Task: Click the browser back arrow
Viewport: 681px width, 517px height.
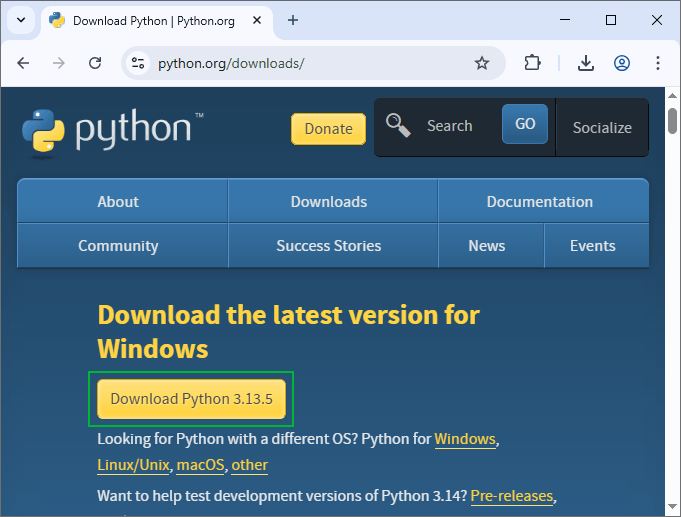Action: 23,63
